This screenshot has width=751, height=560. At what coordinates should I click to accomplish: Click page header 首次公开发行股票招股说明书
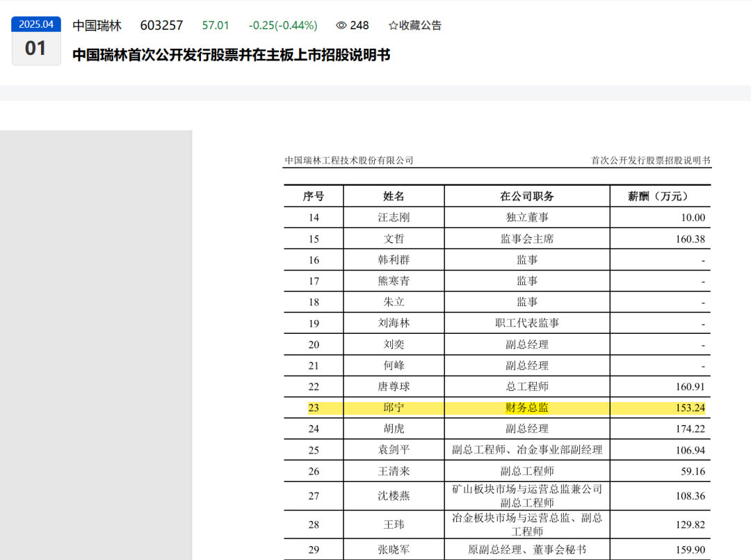(x=651, y=161)
